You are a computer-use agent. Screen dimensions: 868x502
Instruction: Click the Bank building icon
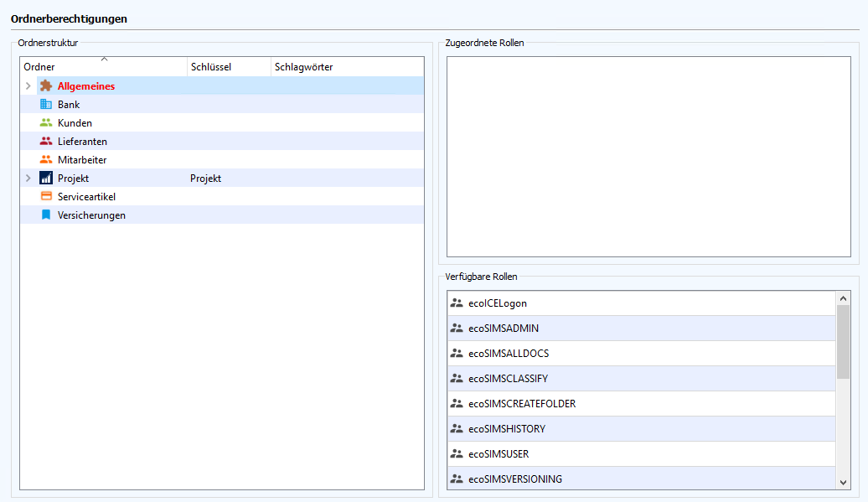[x=46, y=104]
